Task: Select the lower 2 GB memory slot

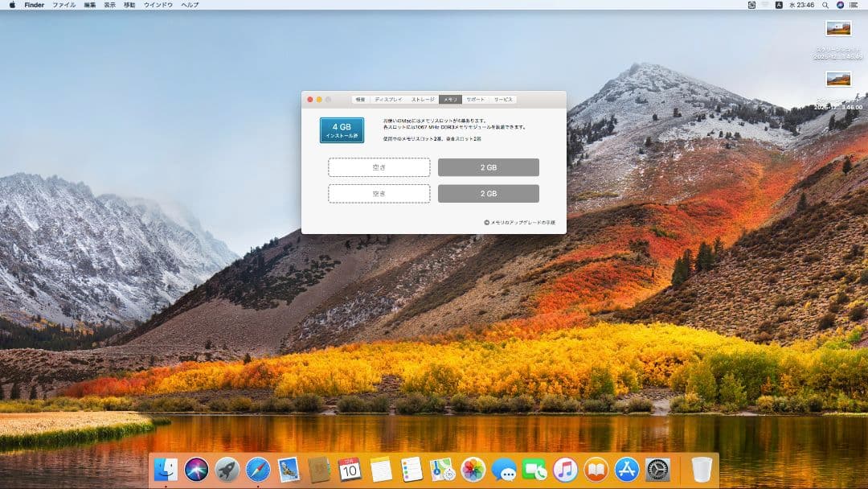Action: click(488, 194)
